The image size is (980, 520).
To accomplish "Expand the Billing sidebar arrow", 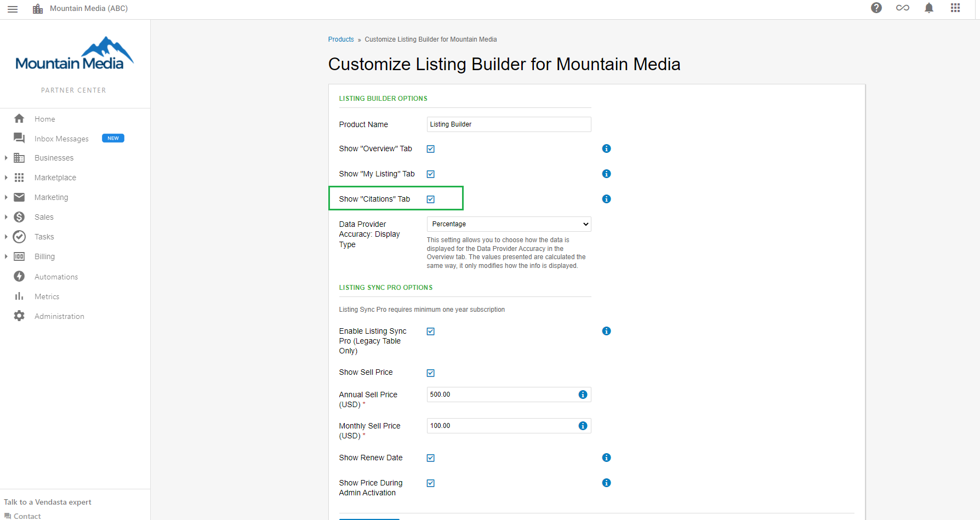I will pos(6,256).
